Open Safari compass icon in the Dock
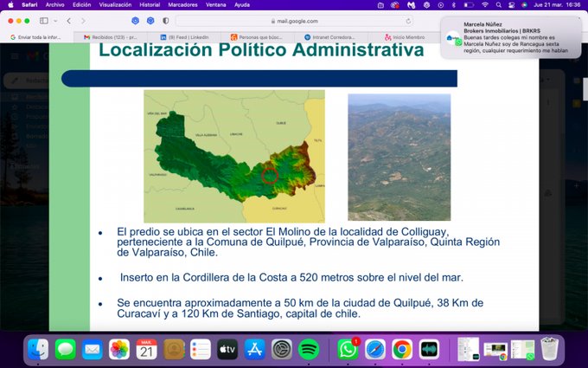 [x=375, y=349]
